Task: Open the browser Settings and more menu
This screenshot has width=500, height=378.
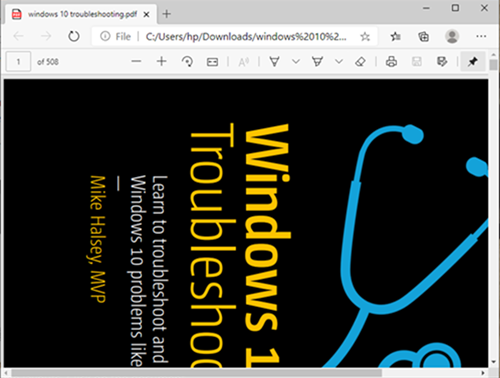Action: (481, 36)
